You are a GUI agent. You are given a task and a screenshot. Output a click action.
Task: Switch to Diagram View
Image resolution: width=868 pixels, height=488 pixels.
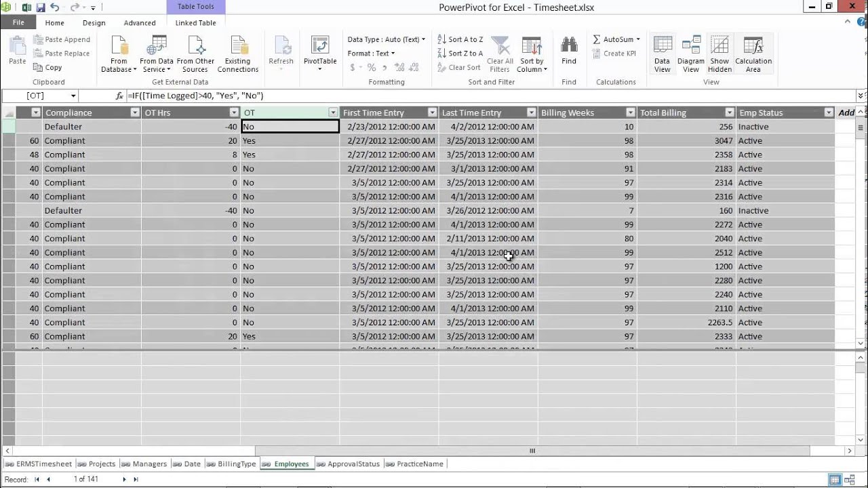click(x=691, y=54)
